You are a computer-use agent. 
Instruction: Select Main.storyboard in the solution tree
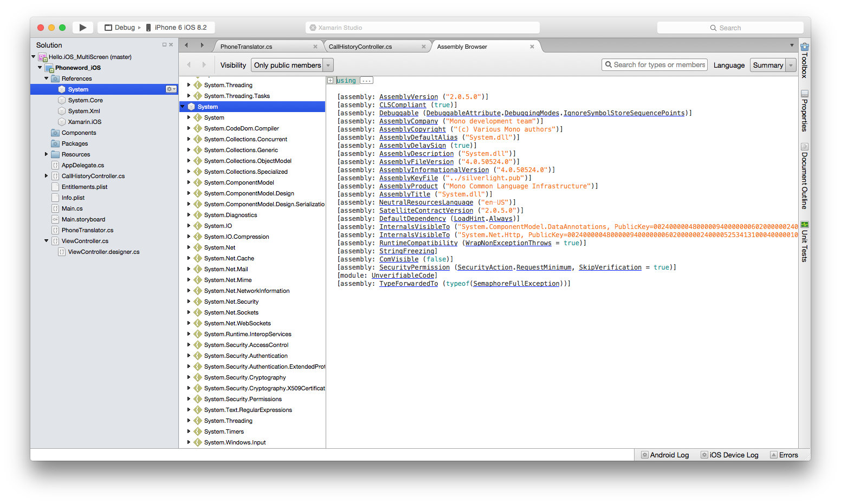[83, 219]
